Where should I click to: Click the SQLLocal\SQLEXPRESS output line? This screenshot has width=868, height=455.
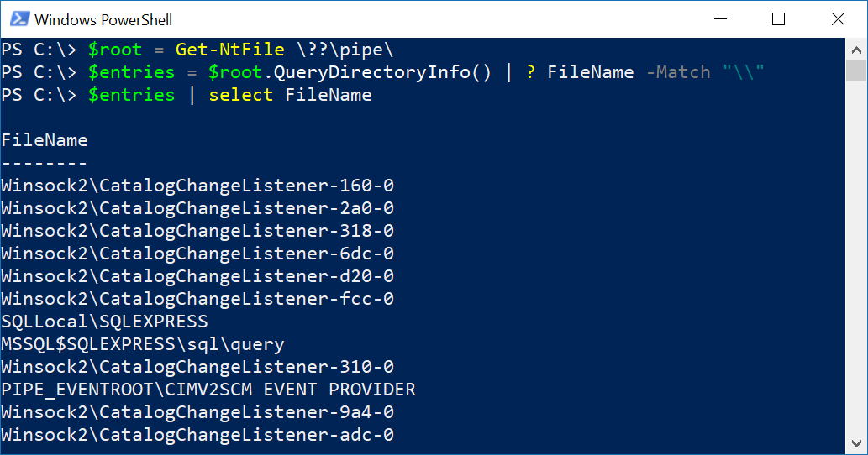(x=105, y=322)
